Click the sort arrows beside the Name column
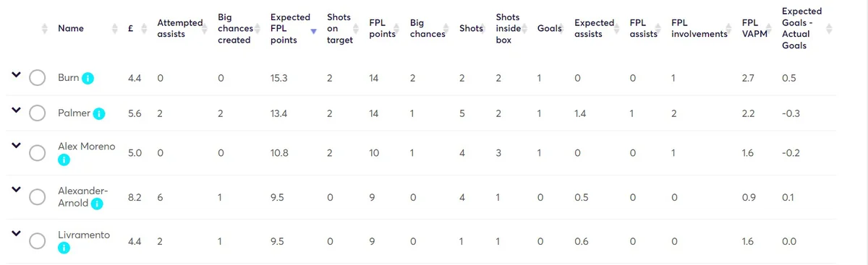Image resolution: width=868 pixels, height=265 pixels. tap(114, 29)
